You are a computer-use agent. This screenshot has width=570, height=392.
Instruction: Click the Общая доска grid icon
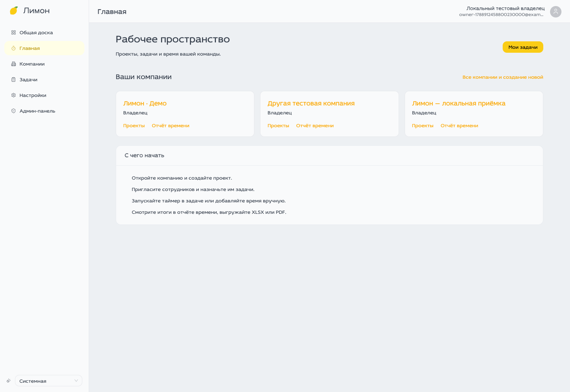coord(14,32)
